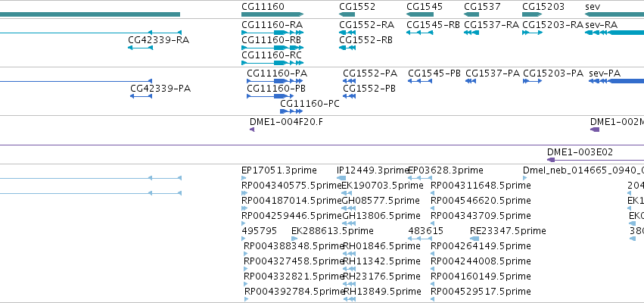Click the EK288613.5prime feature arrow
Viewport: 644px width, 303px height.
[294, 239]
